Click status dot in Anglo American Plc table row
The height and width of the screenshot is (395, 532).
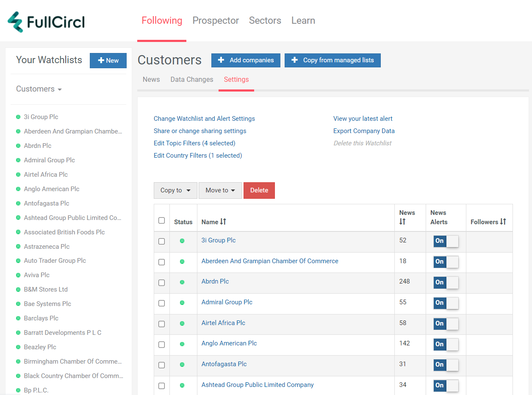pos(182,344)
